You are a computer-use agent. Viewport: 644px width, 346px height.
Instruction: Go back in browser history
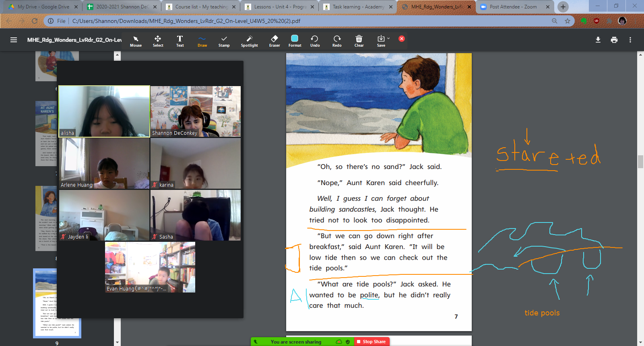[9, 21]
